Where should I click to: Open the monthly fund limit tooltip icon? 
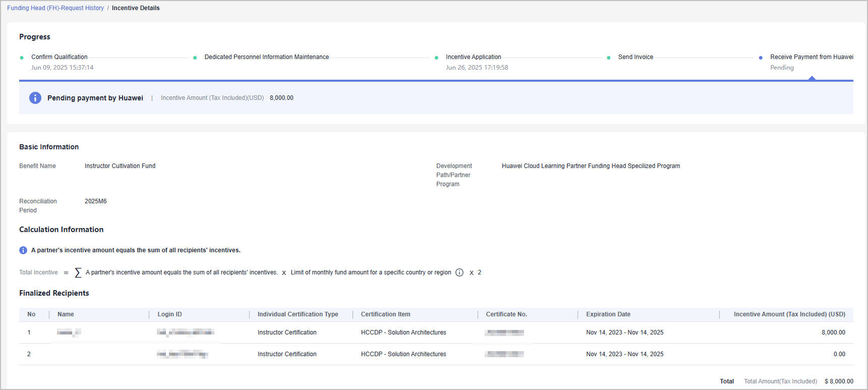[459, 272]
